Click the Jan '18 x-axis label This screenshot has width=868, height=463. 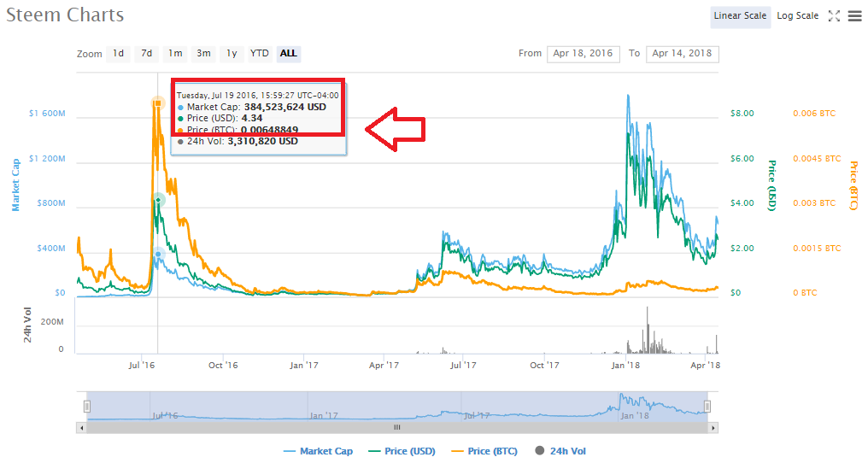(x=625, y=366)
